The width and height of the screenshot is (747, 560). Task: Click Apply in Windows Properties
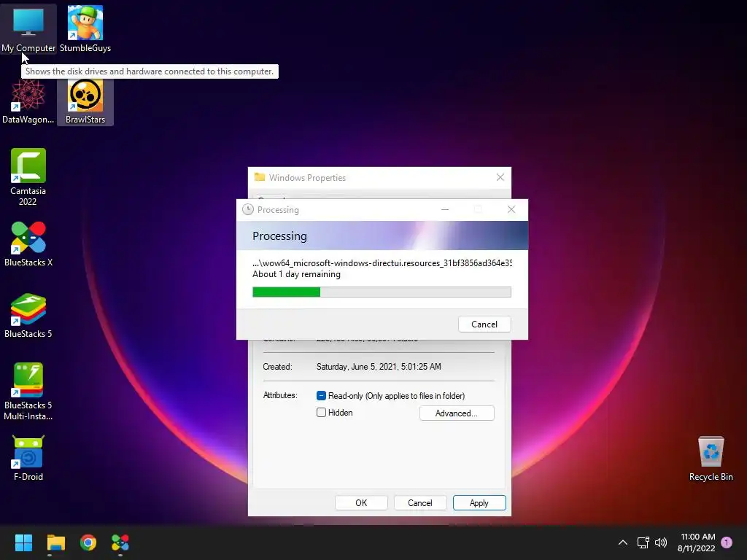[479, 503]
